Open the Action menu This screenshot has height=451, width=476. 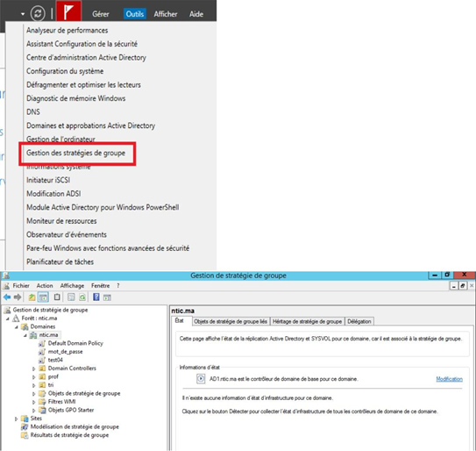pos(45,286)
